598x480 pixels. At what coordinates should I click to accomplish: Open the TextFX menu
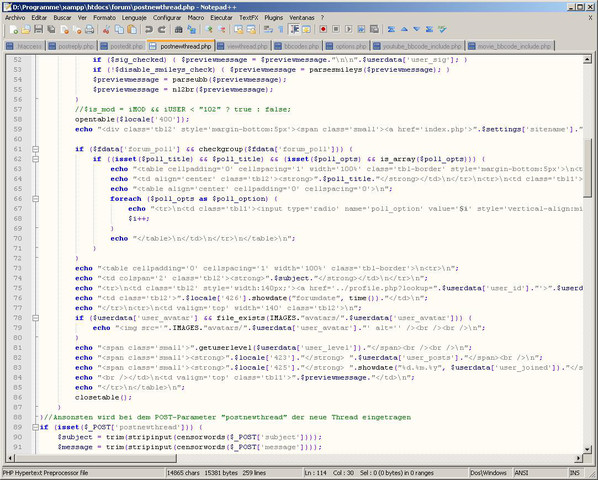pyautogui.click(x=249, y=18)
